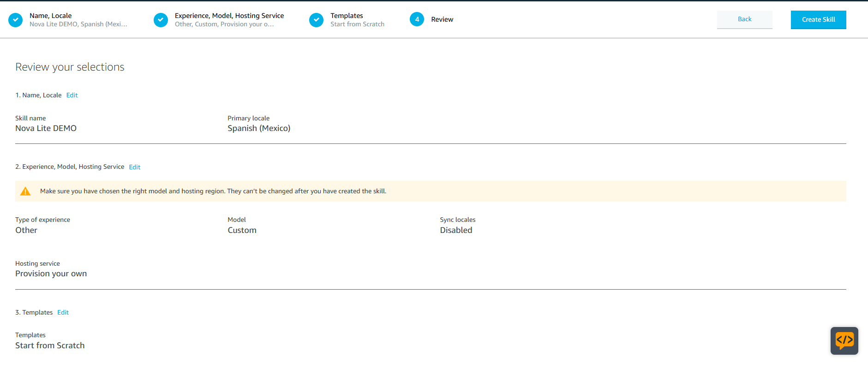Click the Provision your own hosting value

(51, 274)
